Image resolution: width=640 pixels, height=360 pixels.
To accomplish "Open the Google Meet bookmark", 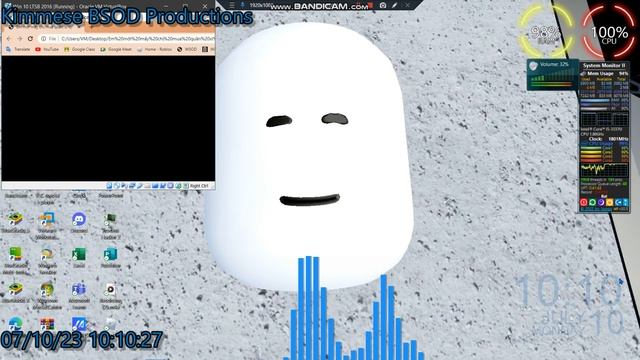I will 116,49.
